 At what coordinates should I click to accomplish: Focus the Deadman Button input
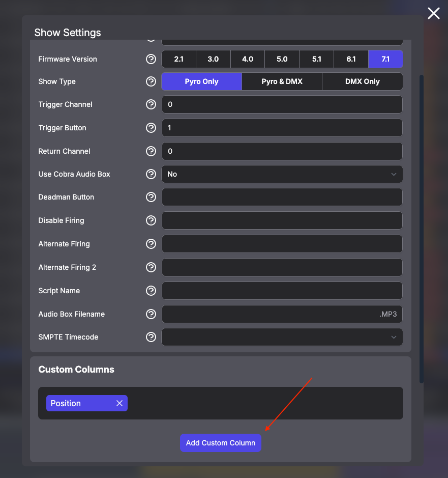[x=282, y=197]
